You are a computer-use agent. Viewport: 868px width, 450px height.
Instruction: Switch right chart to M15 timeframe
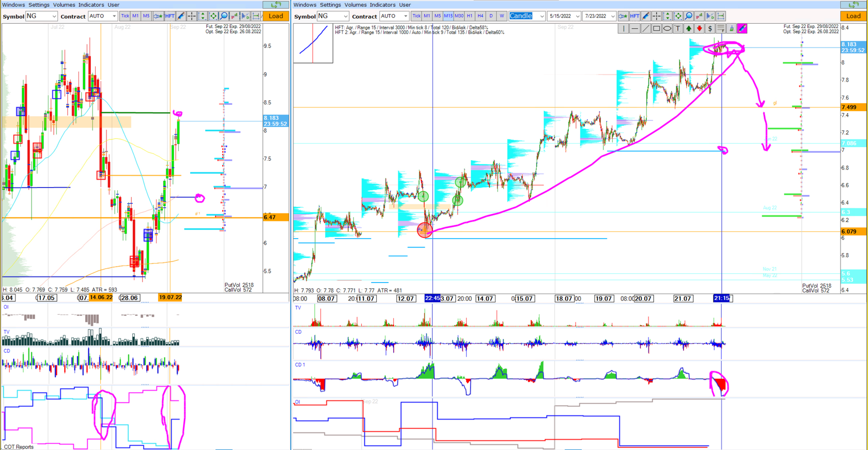click(x=448, y=16)
